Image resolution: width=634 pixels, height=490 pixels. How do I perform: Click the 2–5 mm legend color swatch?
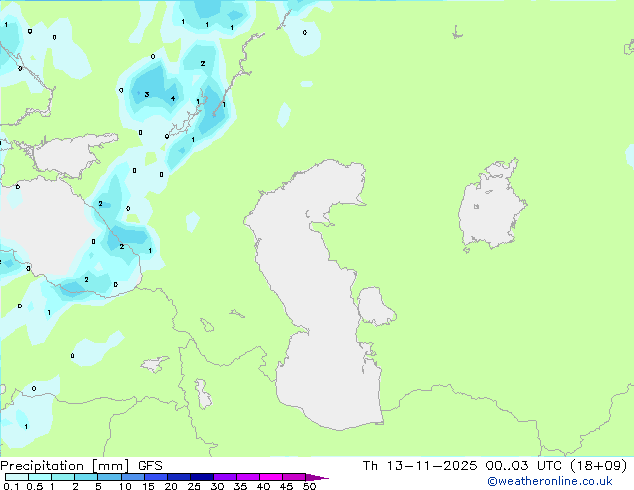(x=86, y=477)
